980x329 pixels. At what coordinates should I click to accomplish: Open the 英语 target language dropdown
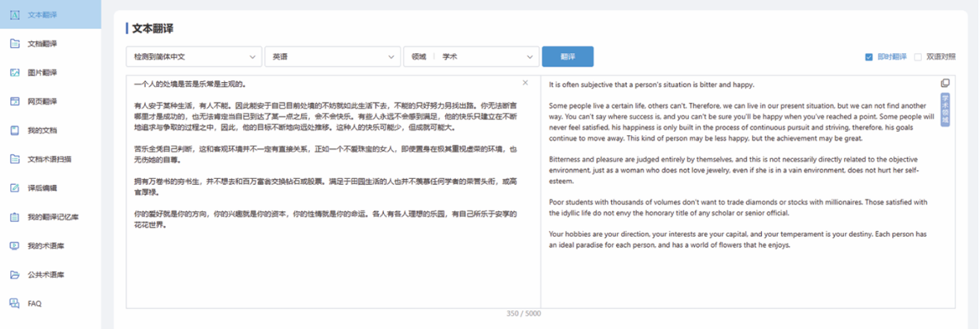coord(332,56)
